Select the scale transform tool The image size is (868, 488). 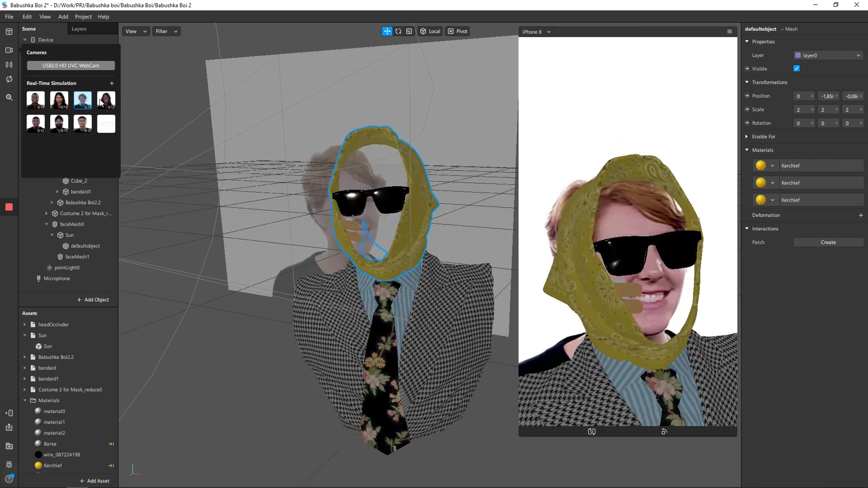(409, 31)
